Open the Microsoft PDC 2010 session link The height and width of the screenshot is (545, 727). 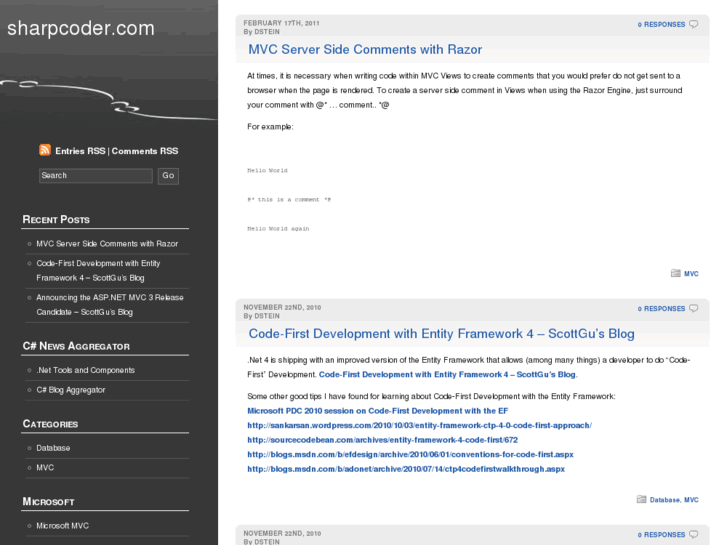click(x=377, y=411)
